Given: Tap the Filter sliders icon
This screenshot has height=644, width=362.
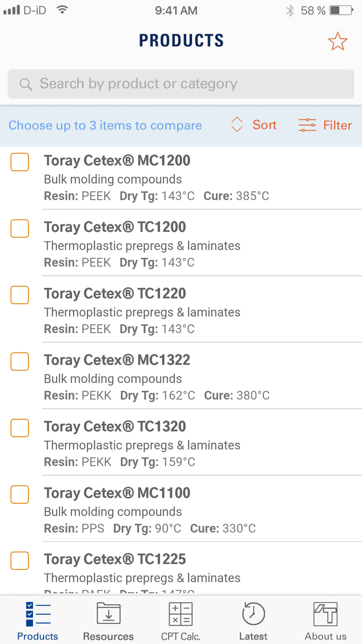Looking at the screenshot, I should pos(307,125).
